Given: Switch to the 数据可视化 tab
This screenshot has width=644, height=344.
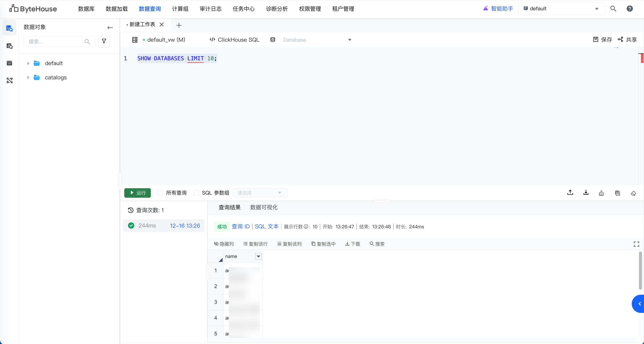Looking at the screenshot, I should (264, 207).
